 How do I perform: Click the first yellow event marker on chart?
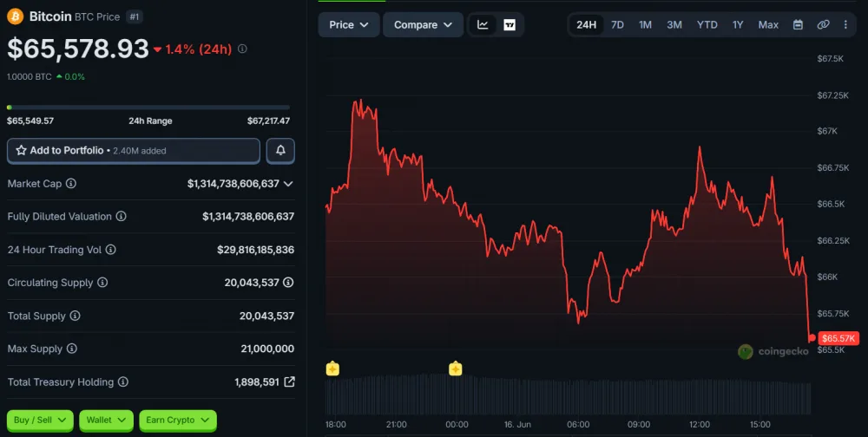[332, 369]
